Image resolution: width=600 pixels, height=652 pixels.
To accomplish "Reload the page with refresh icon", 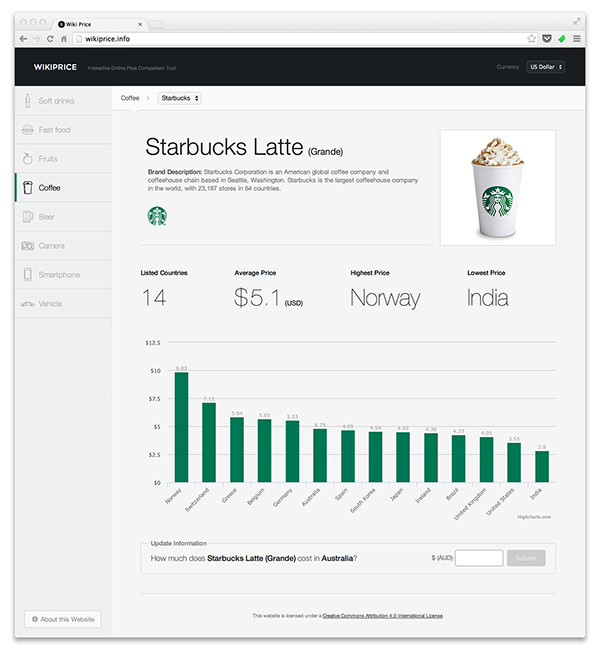I will pos(50,39).
